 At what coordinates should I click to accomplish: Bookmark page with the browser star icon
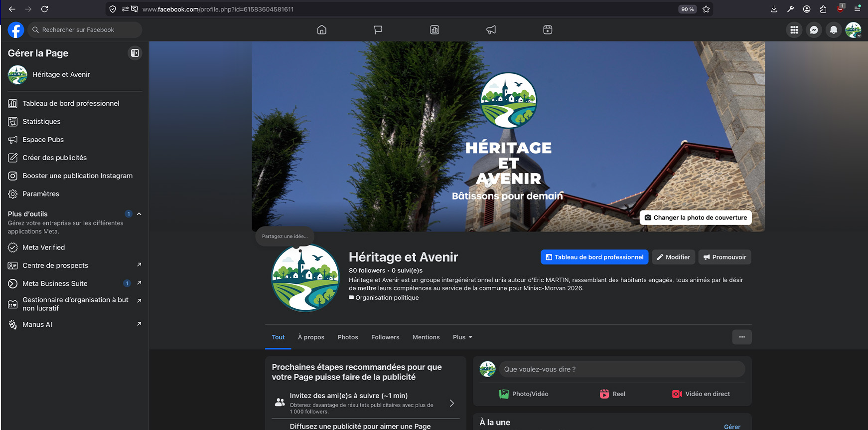click(706, 9)
